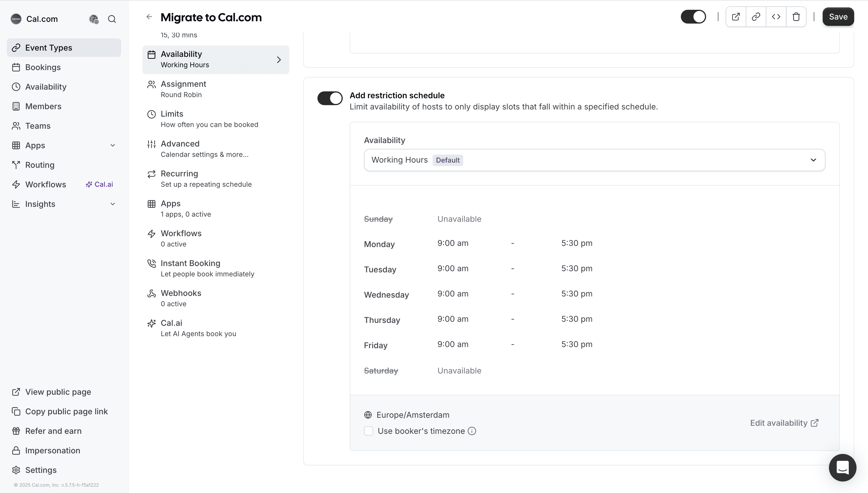Click the Cal.ai sparkle badge

tap(99, 184)
